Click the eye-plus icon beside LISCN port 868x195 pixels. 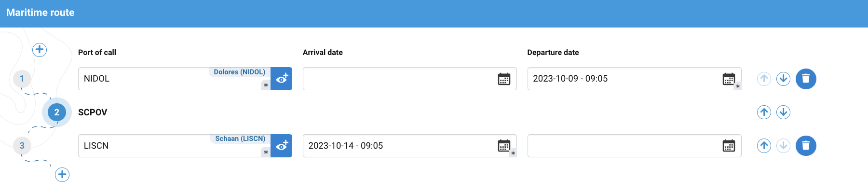282,146
